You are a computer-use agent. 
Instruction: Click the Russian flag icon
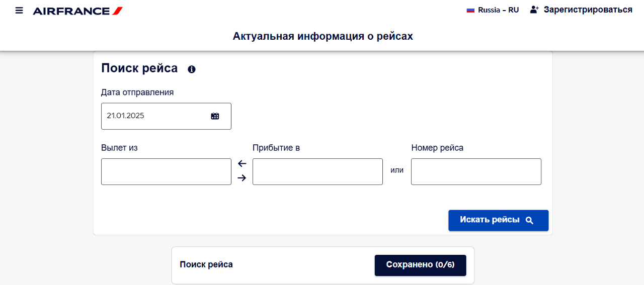(x=470, y=10)
